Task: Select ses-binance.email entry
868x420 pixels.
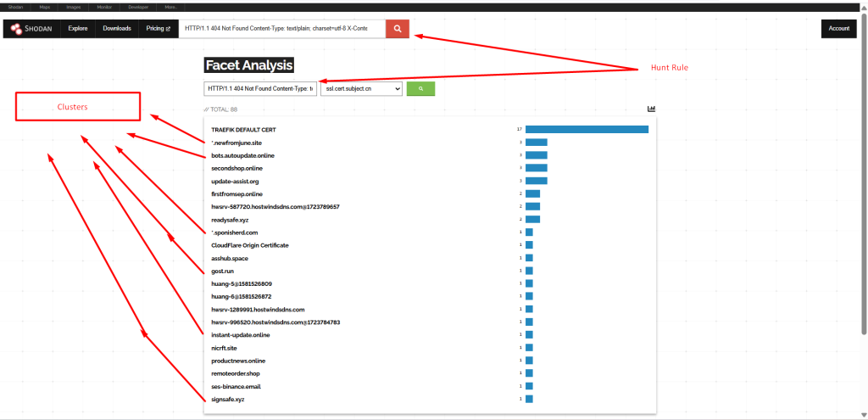Action: tap(236, 386)
